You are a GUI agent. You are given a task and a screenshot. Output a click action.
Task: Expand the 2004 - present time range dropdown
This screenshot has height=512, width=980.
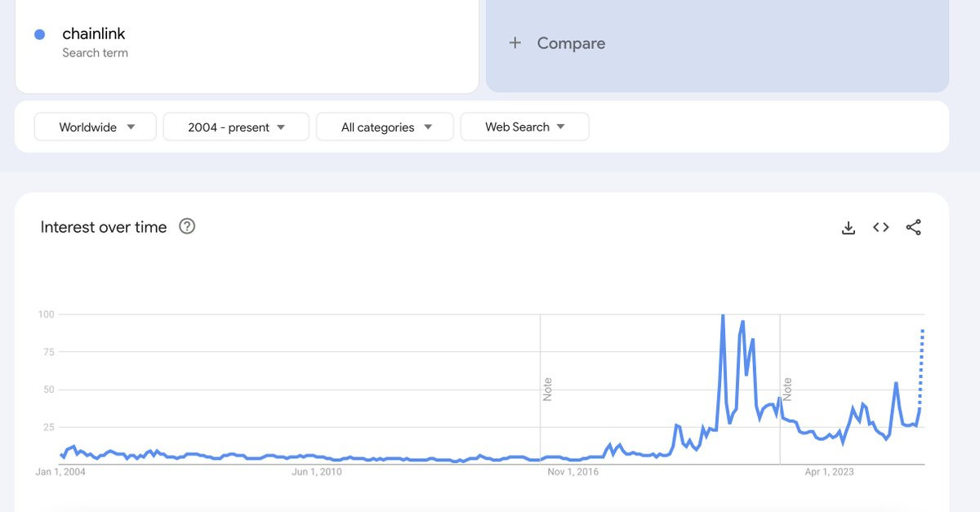[236, 127]
